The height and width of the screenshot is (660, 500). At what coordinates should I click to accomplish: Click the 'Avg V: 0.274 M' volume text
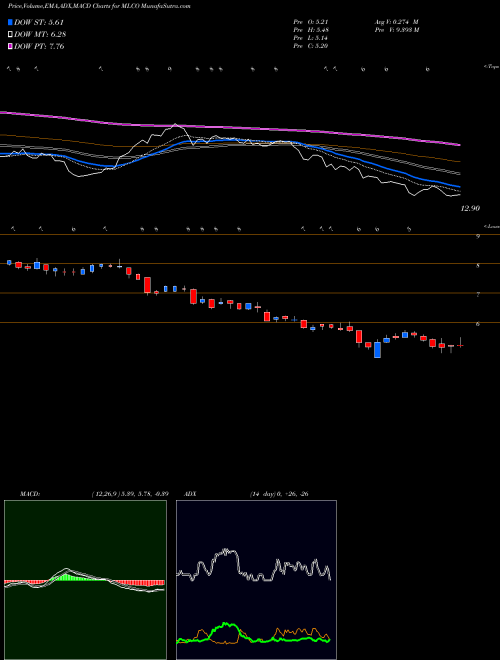coord(396,22)
